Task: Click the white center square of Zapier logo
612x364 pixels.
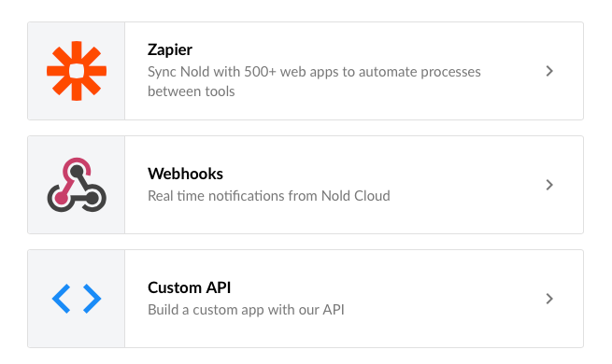Action: 77,71
